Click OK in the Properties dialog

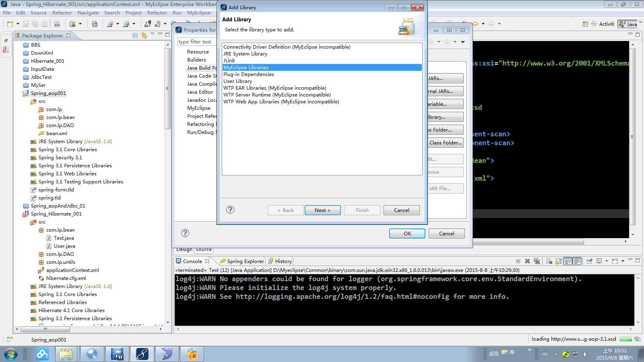(407, 233)
